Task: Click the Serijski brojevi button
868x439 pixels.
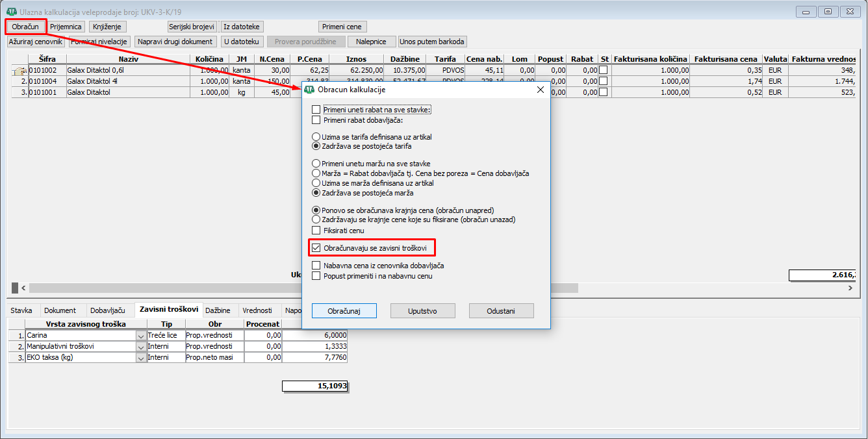Action: tap(192, 27)
